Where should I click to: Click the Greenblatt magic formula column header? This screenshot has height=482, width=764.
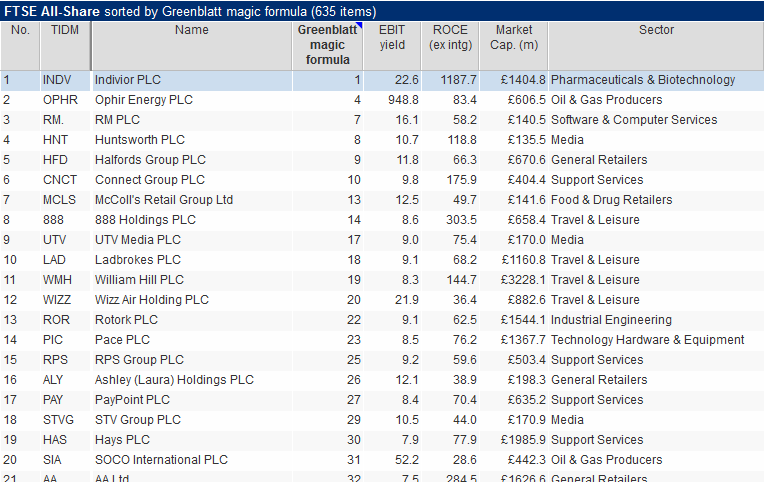point(327,46)
